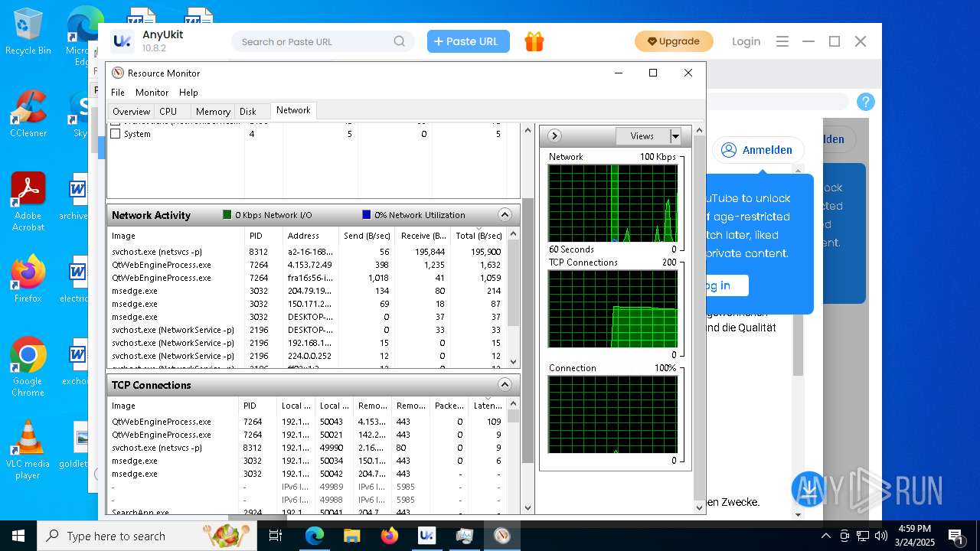Switch to Resource Monitor taskbar icon
The width and height of the screenshot is (980, 551).
[x=501, y=536]
